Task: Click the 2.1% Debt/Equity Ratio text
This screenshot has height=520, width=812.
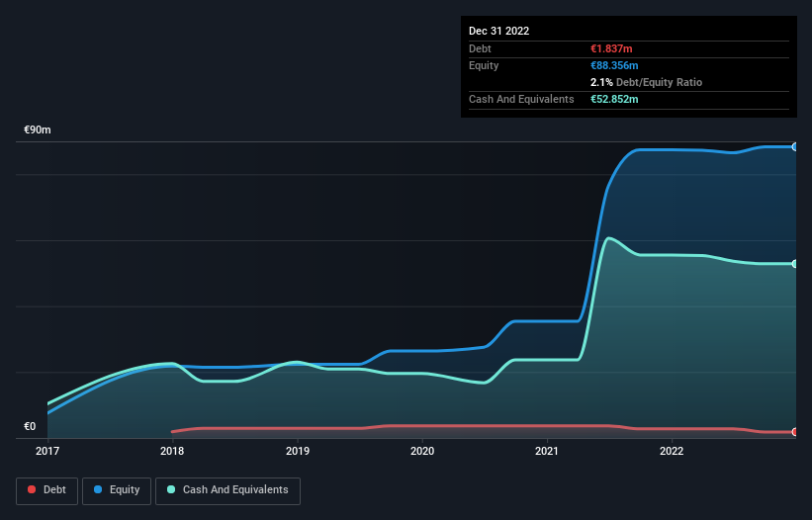Action: click(x=646, y=82)
